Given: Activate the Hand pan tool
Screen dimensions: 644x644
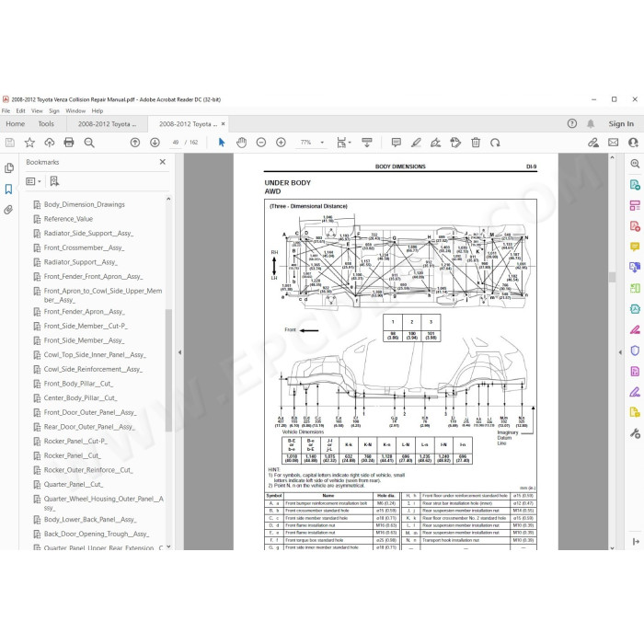Looking at the screenshot, I should click(241, 143).
